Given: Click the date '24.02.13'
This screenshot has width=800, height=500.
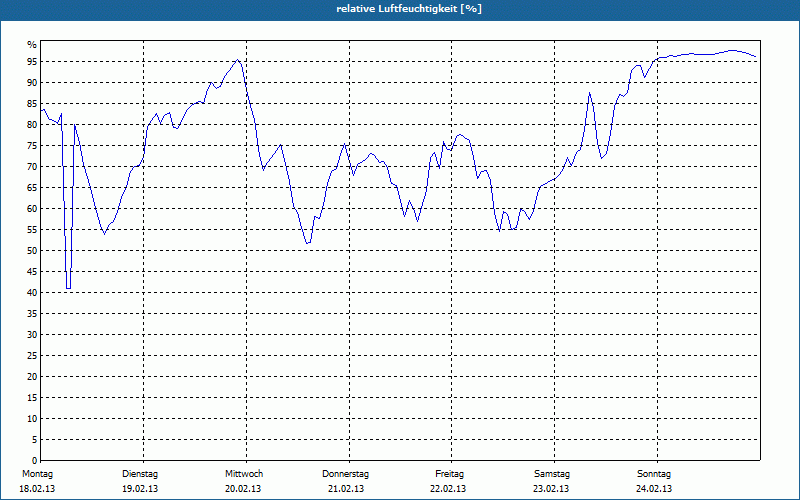Looking at the screenshot, I should [654, 489].
